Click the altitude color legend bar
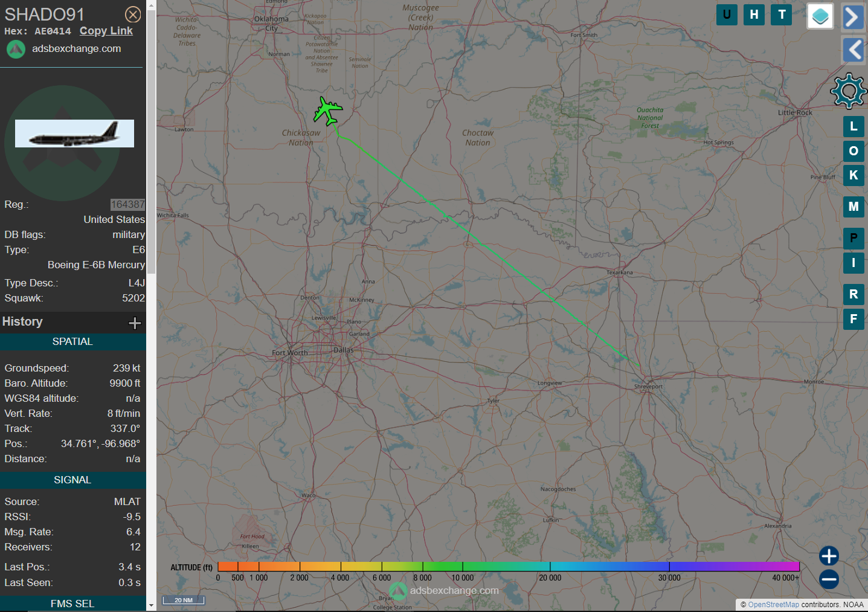 click(509, 567)
